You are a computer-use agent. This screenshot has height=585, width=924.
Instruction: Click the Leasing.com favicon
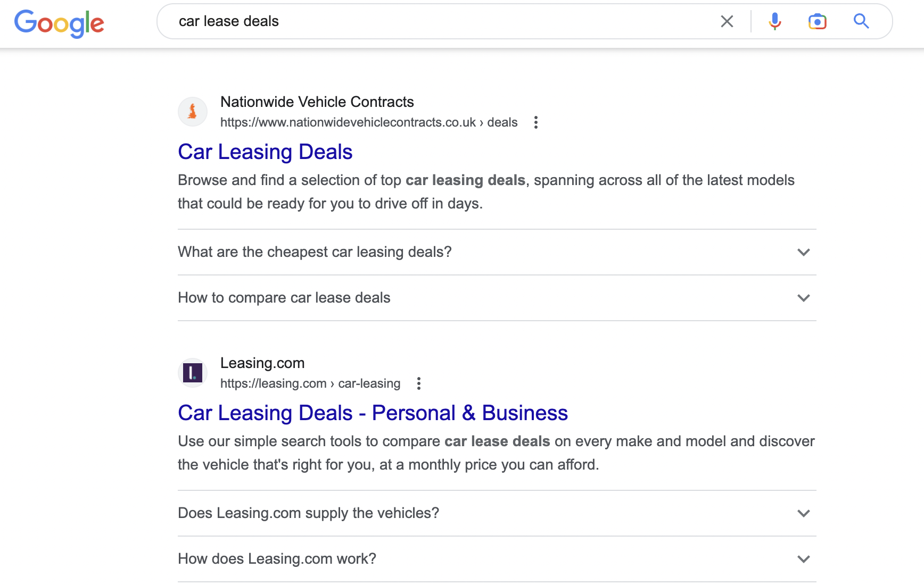(x=192, y=373)
